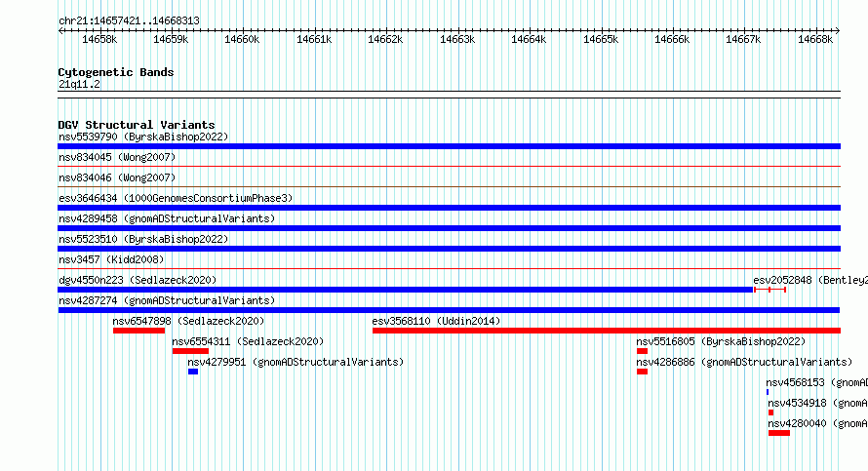
Task: Open the nsv4280040 variant label
Action: pos(817,423)
